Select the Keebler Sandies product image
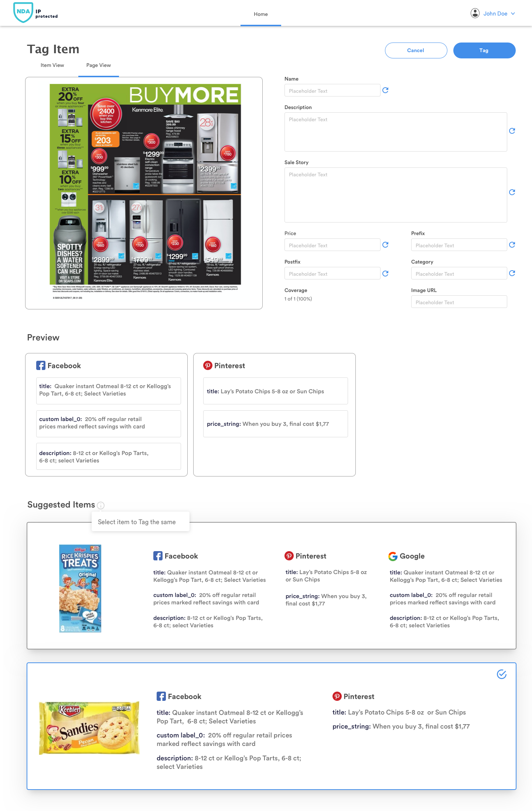The image size is (532, 811). click(89, 728)
